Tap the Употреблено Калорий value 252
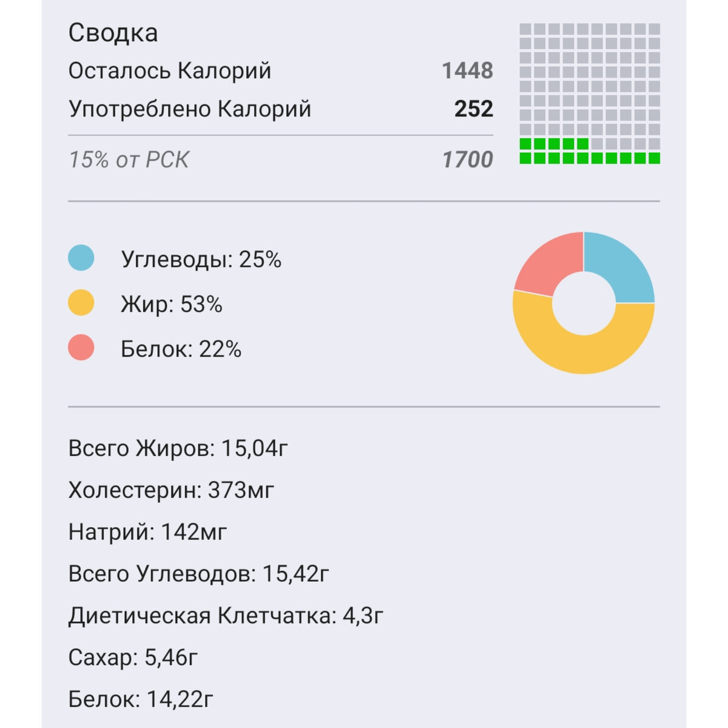The image size is (728, 728). pos(474,109)
